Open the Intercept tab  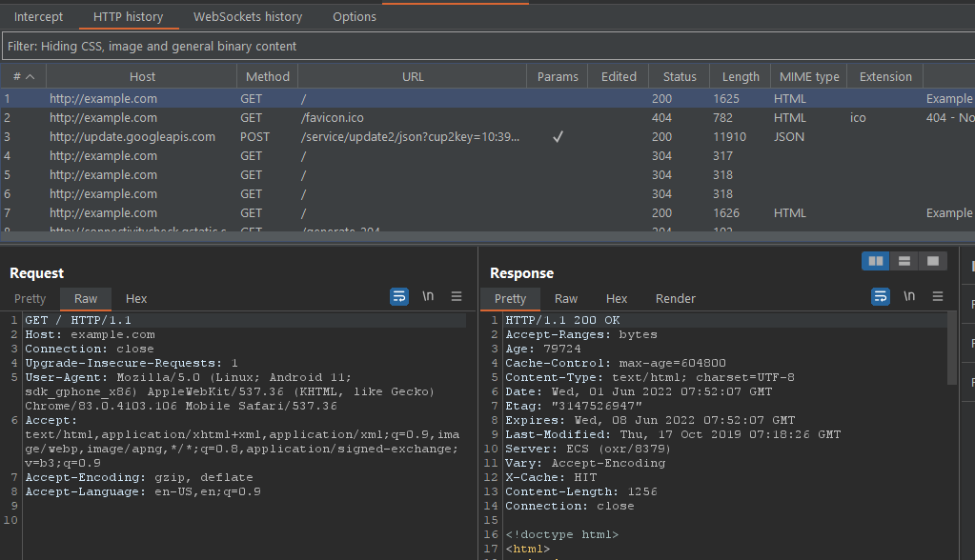[38, 16]
